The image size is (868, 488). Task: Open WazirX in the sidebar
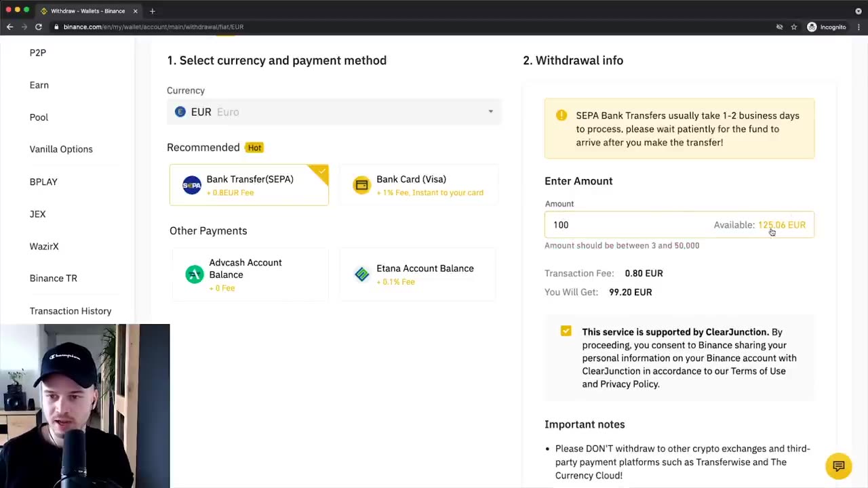point(44,246)
